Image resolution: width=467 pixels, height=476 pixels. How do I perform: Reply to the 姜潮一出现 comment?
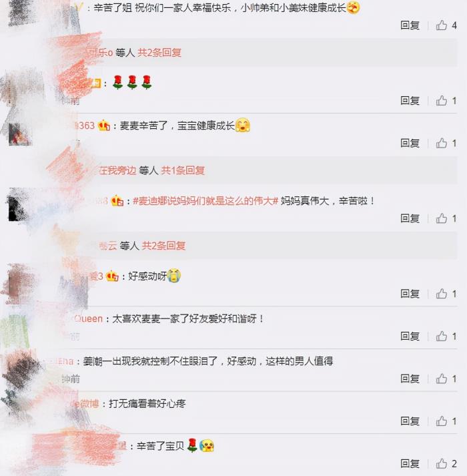pos(410,379)
